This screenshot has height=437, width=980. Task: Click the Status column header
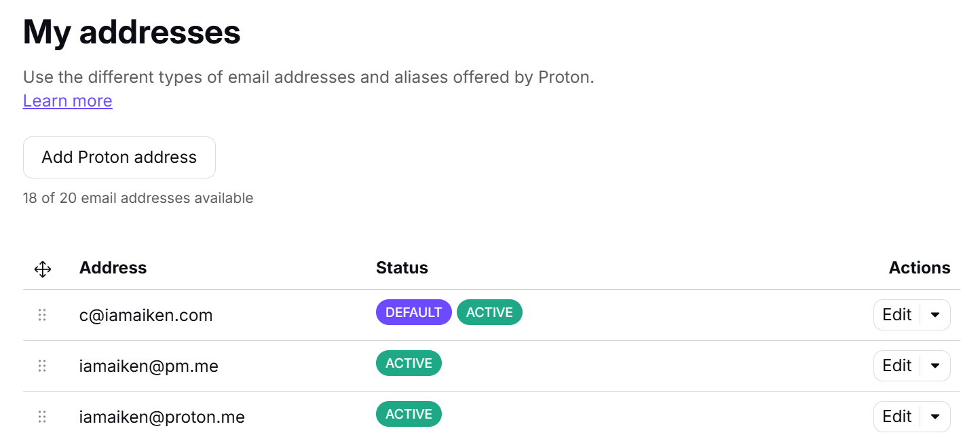click(x=402, y=268)
